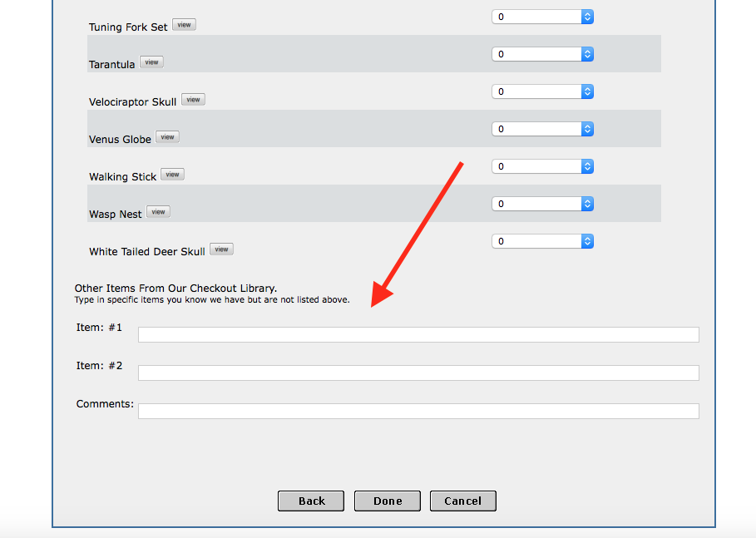Click into the Comments field
The height and width of the screenshot is (538, 756).
click(x=418, y=412)
